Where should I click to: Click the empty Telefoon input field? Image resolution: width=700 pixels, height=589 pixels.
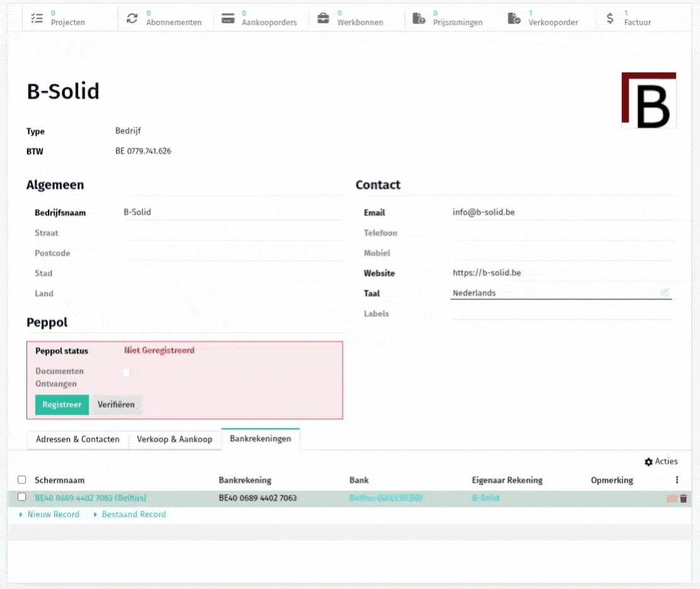(x=563, y=233)
